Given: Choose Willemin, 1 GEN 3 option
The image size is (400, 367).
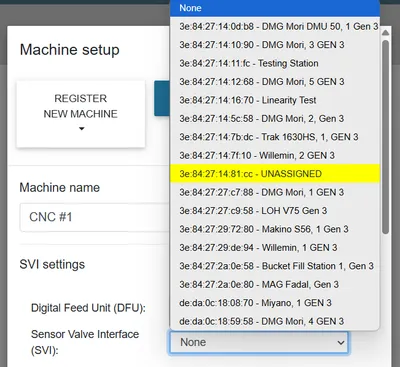Looking at the screenshot, I should tap(275, 248).
